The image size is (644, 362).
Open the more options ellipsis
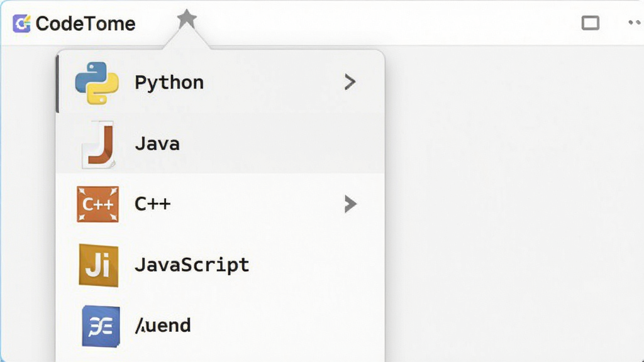point(636,23)
